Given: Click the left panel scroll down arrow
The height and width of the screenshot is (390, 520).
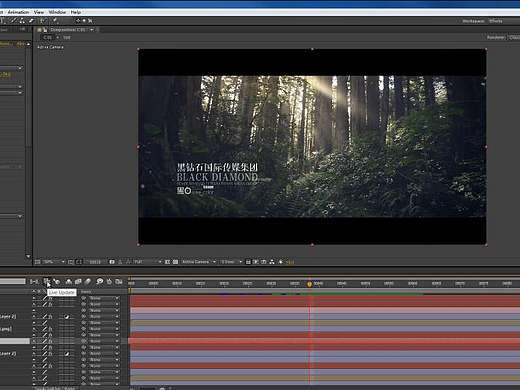Looking at the screenshot, I should click(x=28, y=257).
